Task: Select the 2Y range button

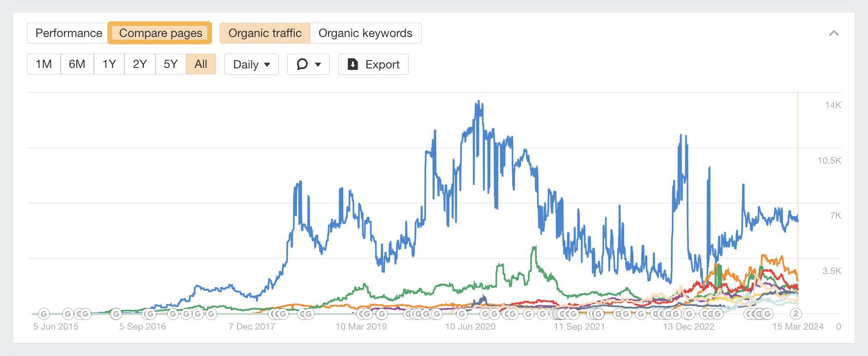Action: point(139,64)
